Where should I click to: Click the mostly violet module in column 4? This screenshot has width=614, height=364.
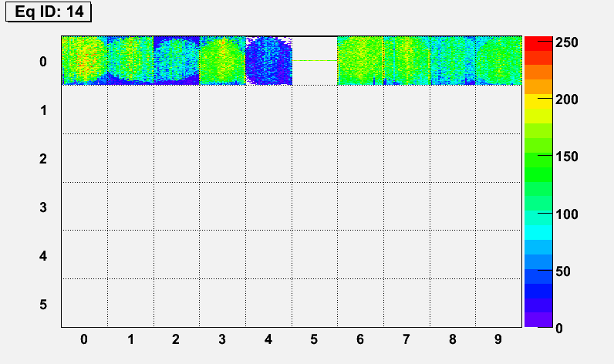[269, 61]
